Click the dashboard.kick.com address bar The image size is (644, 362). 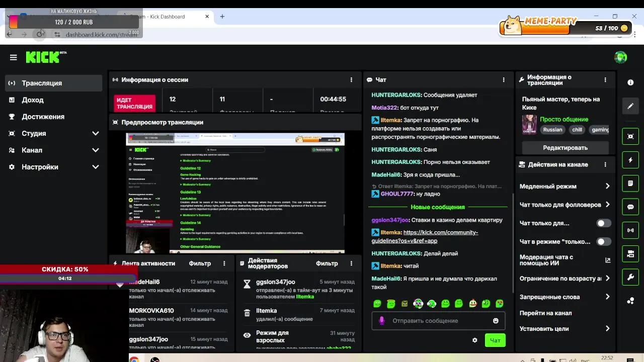(101, 35)
